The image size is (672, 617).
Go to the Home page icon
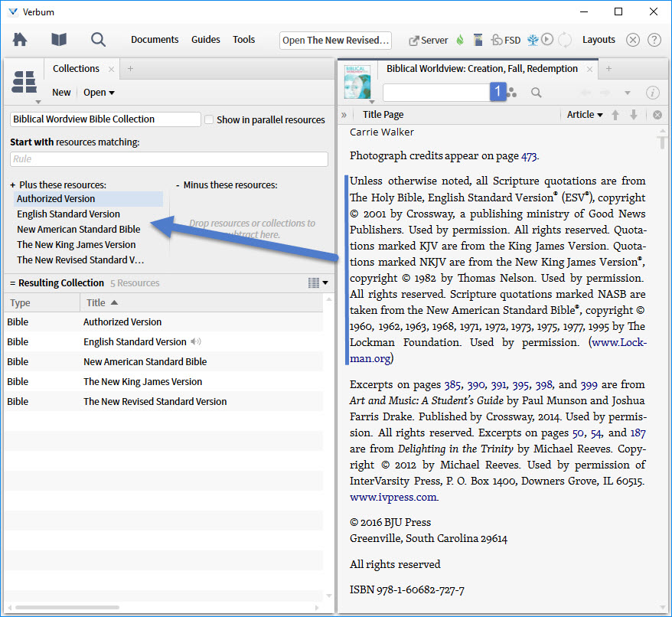(x=20, y=40)
